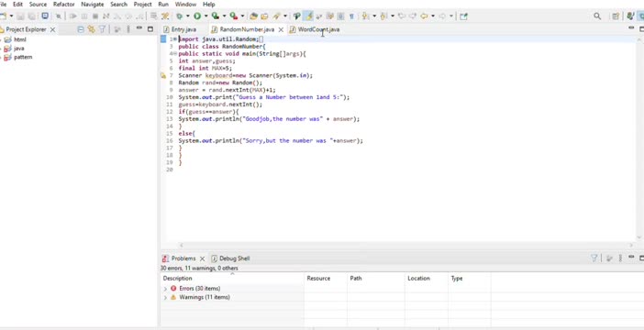Open the Search magnifier icon at top right
This screenshot has height=330, width=644.
click(597, 16)
